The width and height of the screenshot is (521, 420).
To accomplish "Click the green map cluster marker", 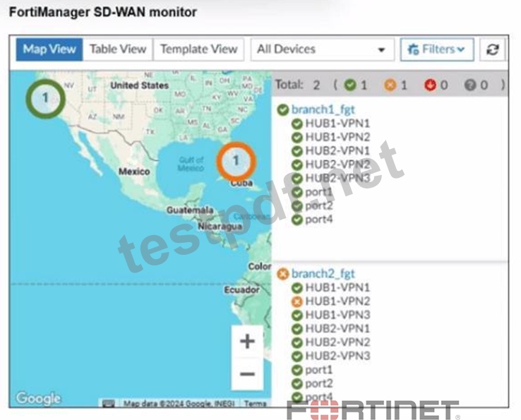I will 45,98.
